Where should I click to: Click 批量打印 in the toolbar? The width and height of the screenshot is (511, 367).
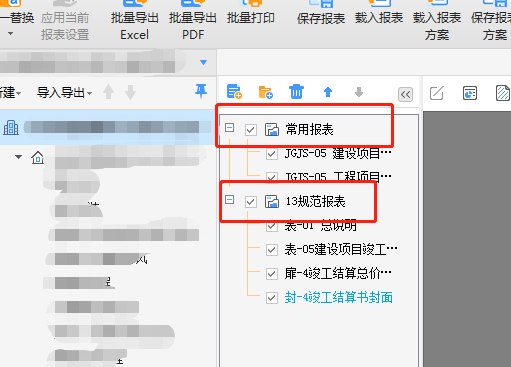click(x=251, y=13)
